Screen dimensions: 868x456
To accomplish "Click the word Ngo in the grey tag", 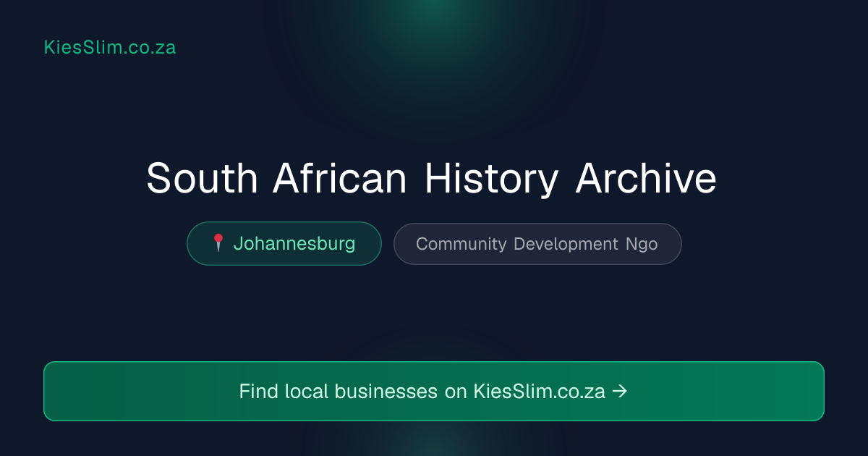I will point(642,245).
